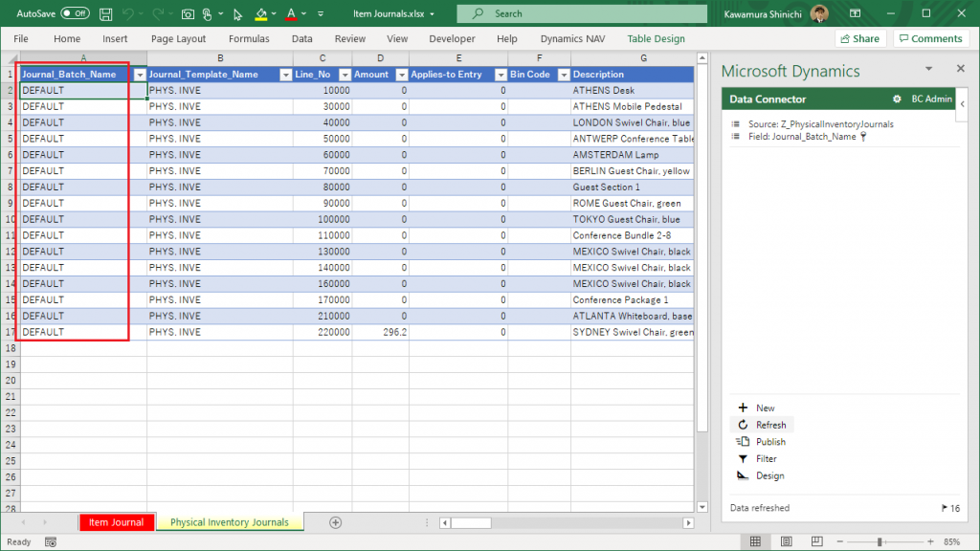Screen dimensions: 980x551
Task: Click the select objects pointer icon
Action: 237,13
